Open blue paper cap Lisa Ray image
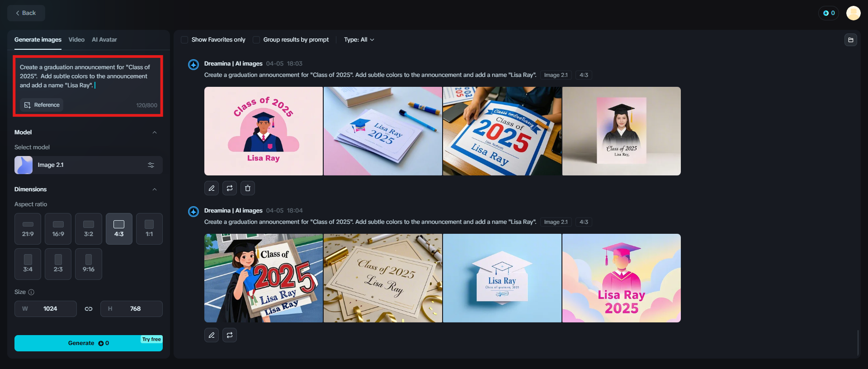Screen dimensions: 868x369 pos(502,278)
